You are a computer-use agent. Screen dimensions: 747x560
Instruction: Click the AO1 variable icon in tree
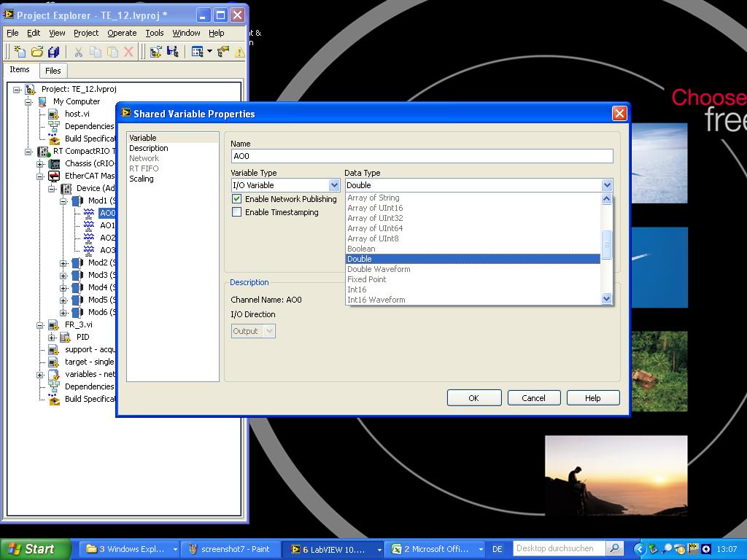tap(89, 225)
